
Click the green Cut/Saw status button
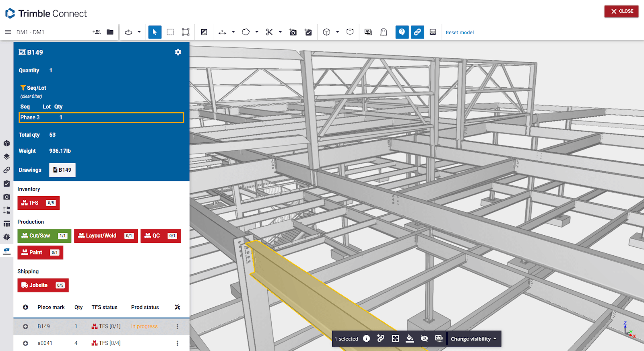pyautogui.click(x=44, y=236)
